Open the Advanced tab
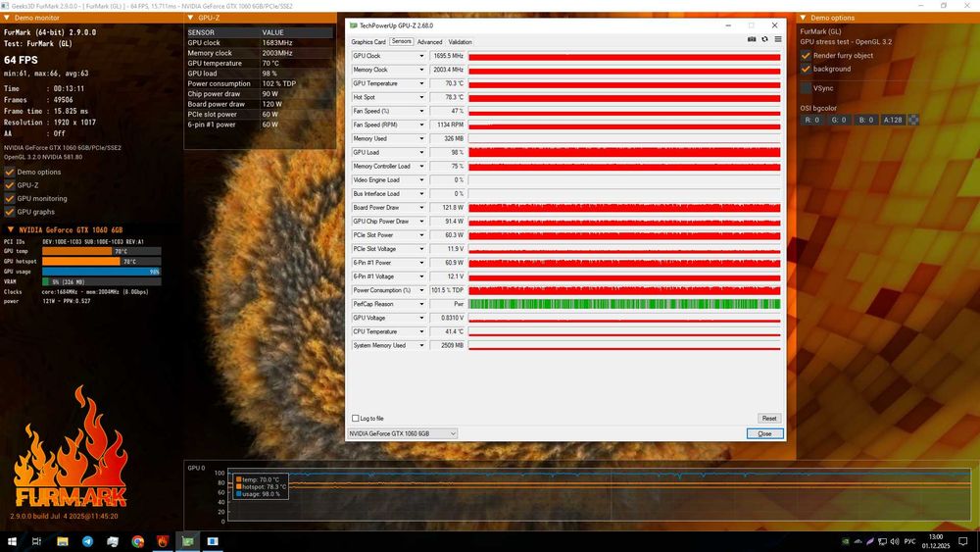 (429, 42)
